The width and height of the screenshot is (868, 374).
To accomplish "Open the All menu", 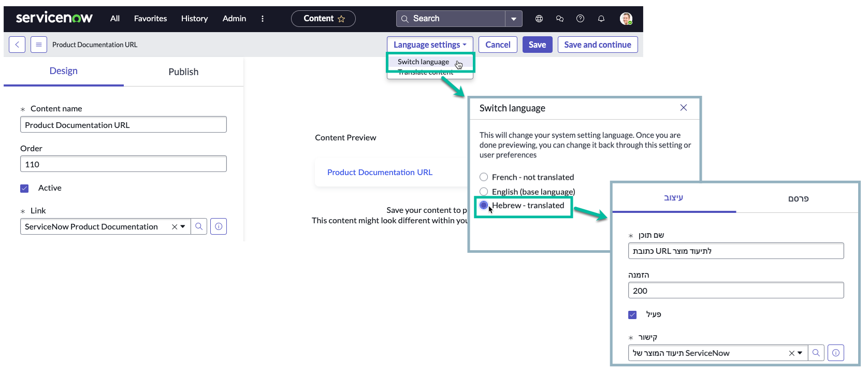I will 115,19.
